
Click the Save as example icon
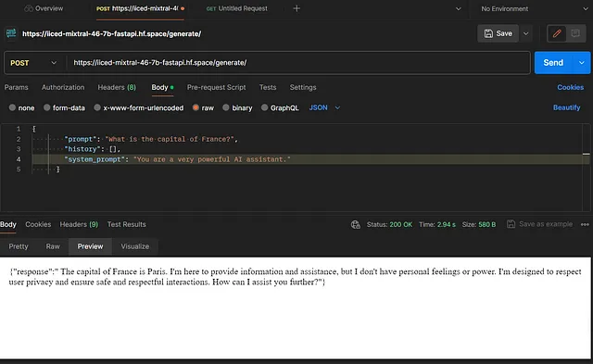coord(511,224)
